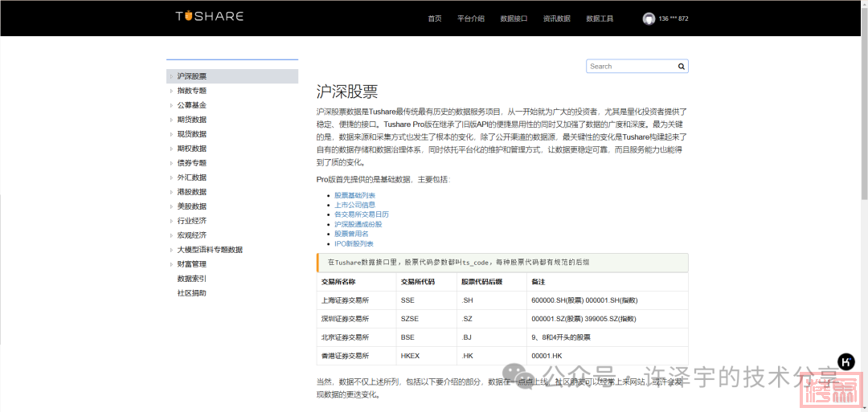Select 期货数据 in sidebar tree
Screen dimensions: 868x412
191,120
